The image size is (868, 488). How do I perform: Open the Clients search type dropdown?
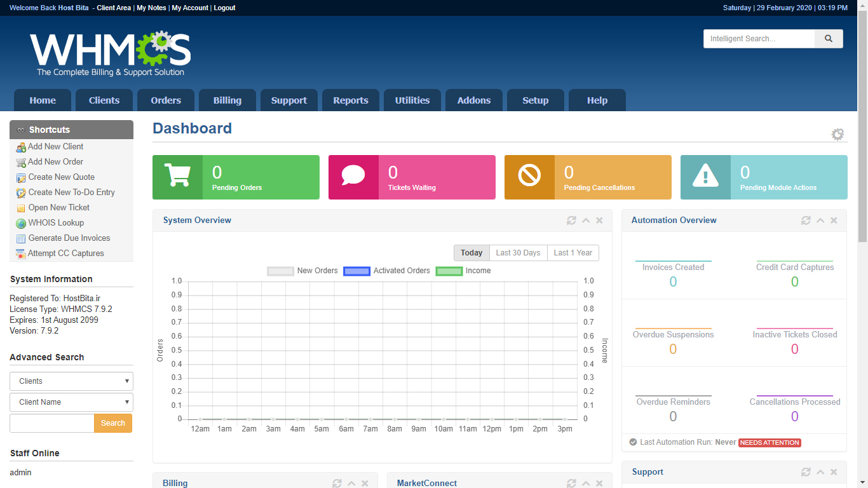71,381
